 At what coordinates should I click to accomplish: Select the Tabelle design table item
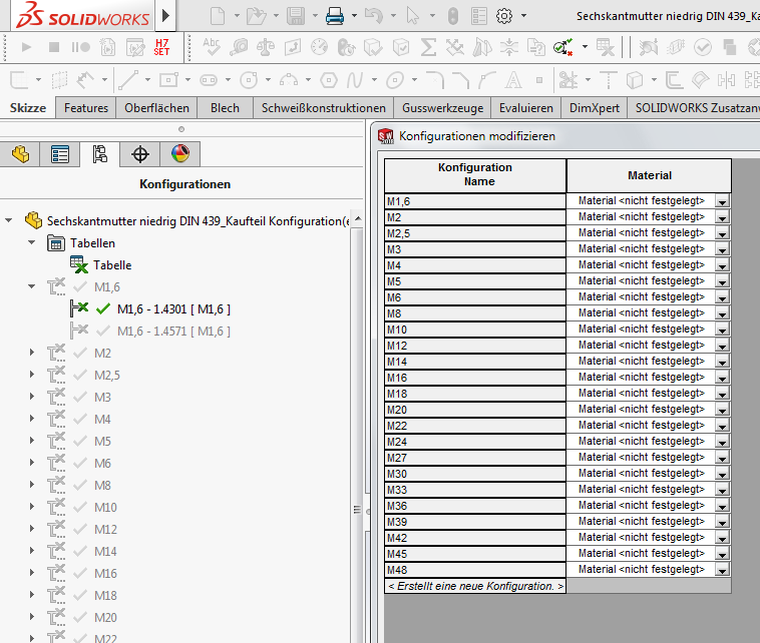point(112,265)
